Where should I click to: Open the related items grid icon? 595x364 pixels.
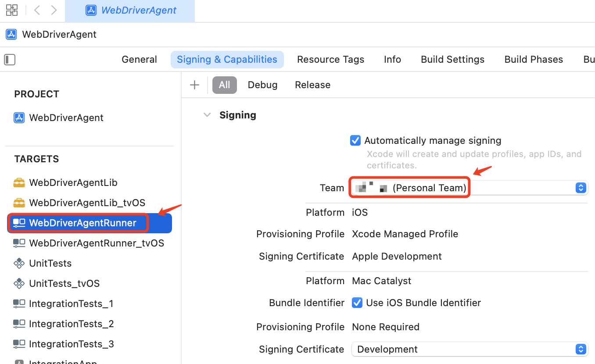point(12,10)
